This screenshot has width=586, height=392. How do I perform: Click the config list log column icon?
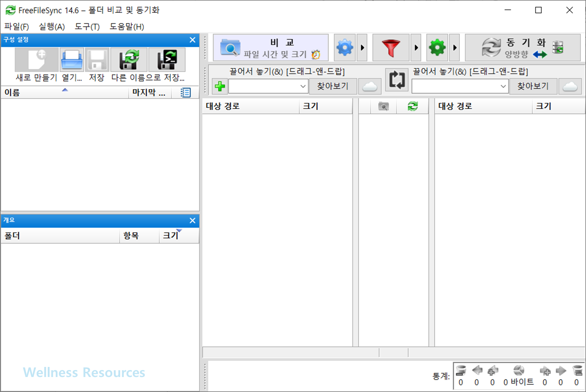pyautogui.click(x=185, y=93)
